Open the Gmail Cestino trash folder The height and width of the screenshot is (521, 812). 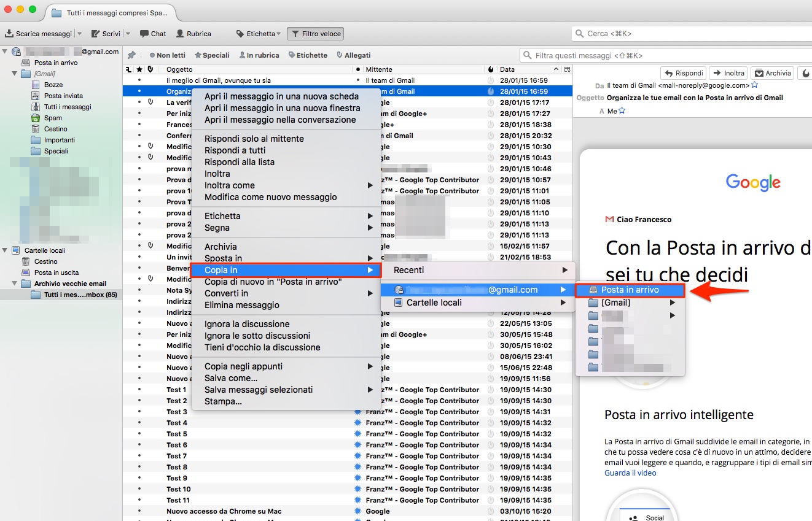click(55, 129)
